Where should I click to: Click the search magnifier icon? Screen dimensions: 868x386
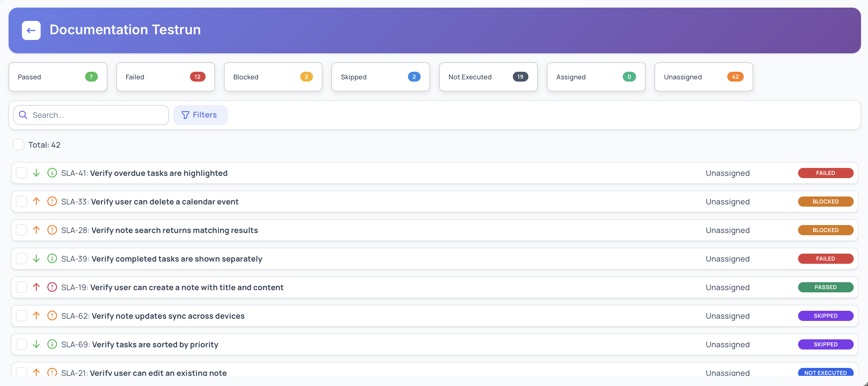(23, 115)
